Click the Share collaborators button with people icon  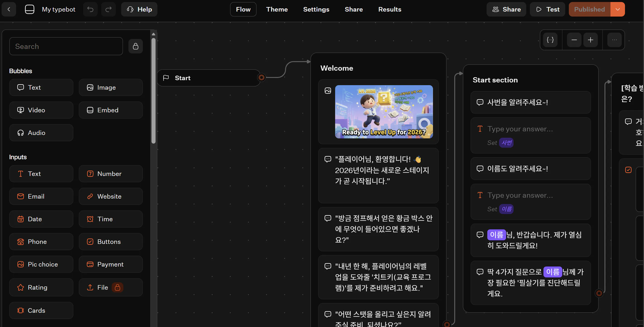tap(506, 9)
